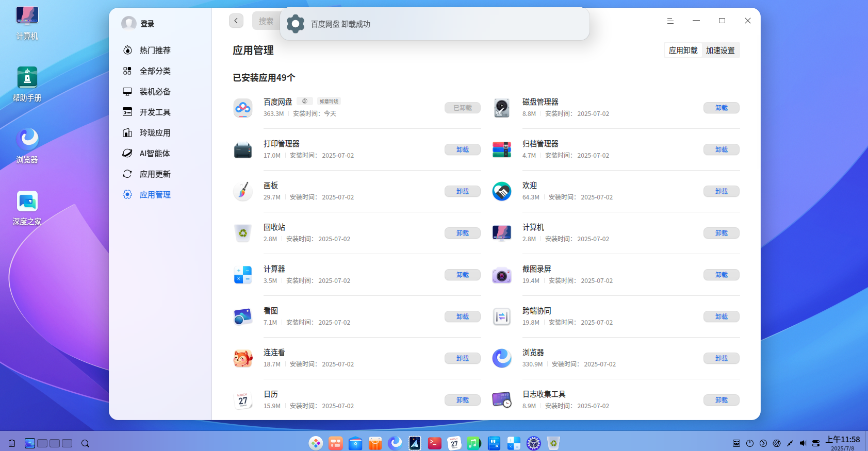Switch to 应用卸载 tab

point(683,50)
